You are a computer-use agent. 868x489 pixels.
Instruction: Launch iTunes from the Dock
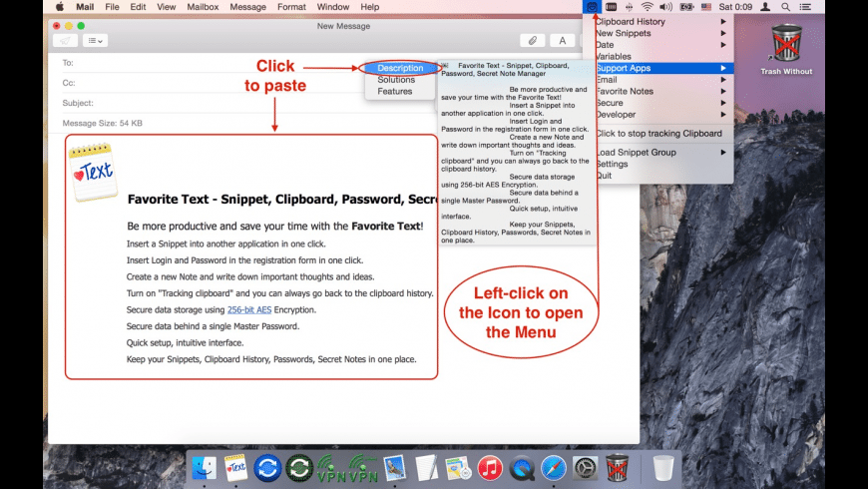tap(489, 468)
